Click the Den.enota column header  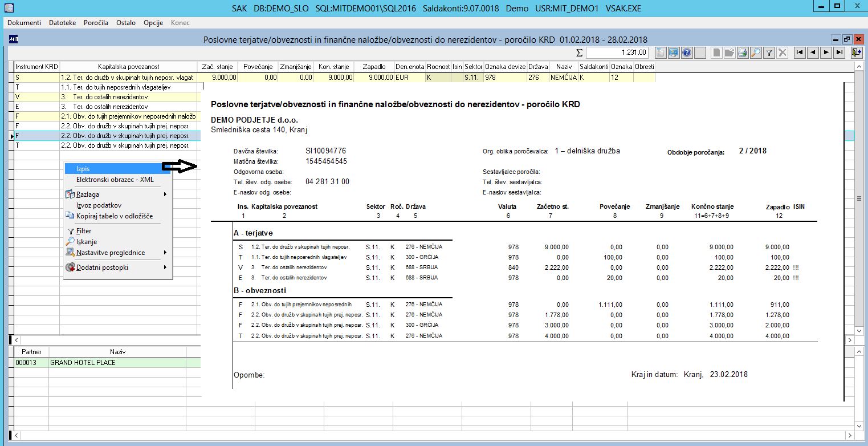click(410, 67)
